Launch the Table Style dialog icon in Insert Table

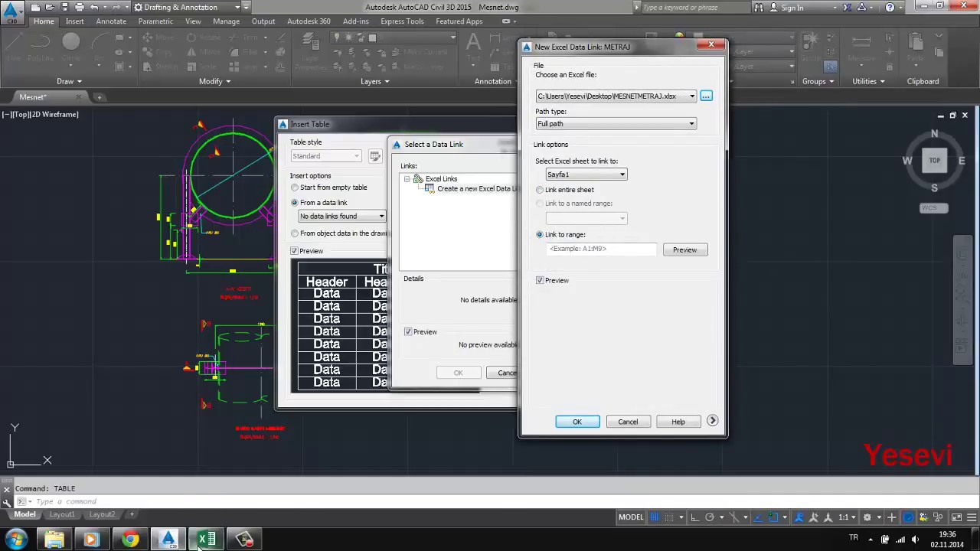[x=375, y=156]
